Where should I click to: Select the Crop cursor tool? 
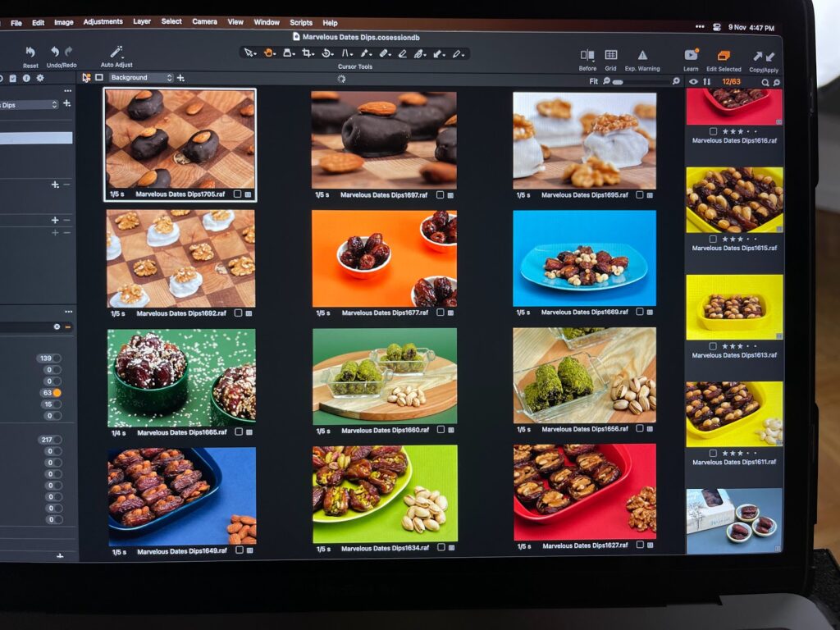pos(307,53)
